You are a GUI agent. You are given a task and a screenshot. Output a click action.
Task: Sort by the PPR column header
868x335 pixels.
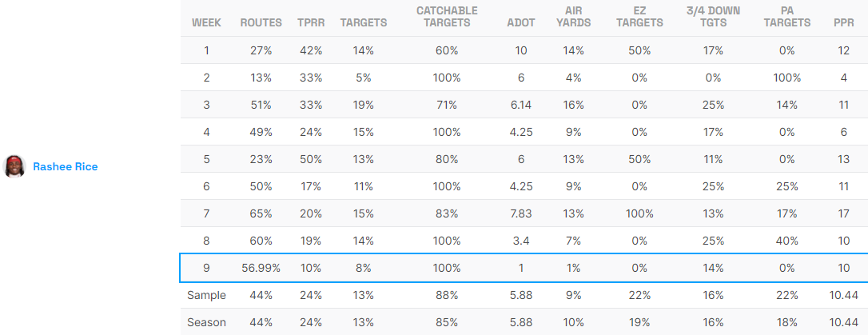pos(843,22)
